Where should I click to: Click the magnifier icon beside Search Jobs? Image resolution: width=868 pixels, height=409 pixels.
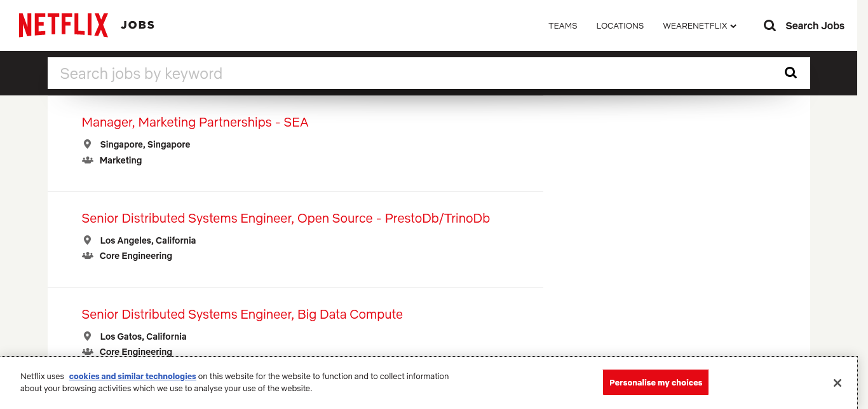(x=770, y=25)
